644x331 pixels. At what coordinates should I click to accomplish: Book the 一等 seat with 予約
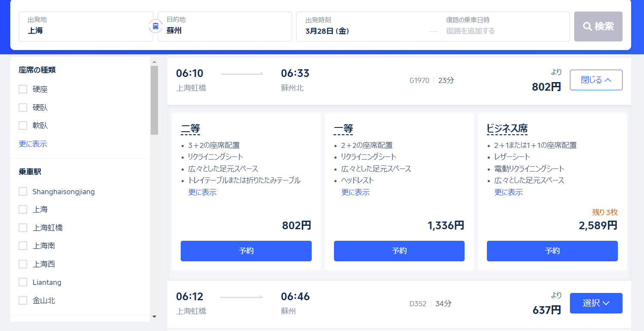(399, 251)
